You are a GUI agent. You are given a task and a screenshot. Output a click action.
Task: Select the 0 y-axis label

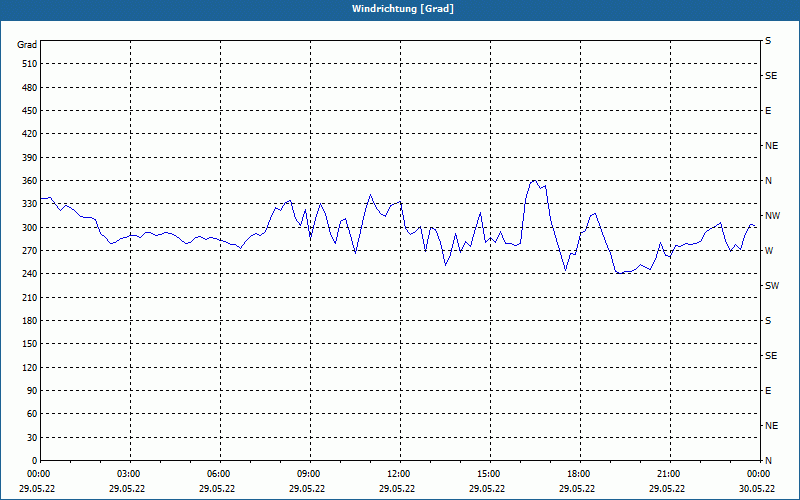click(35, 461)
